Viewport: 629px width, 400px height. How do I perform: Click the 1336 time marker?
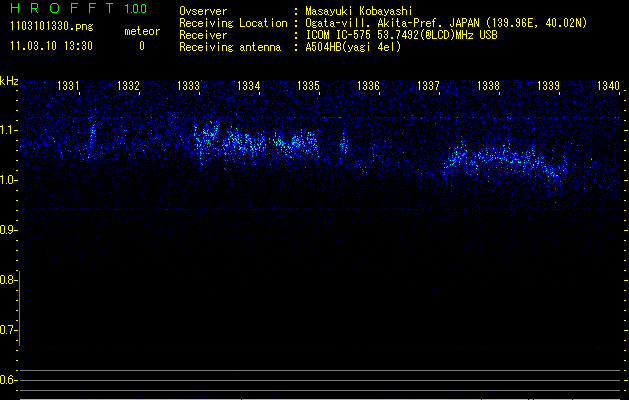[368, 86]
